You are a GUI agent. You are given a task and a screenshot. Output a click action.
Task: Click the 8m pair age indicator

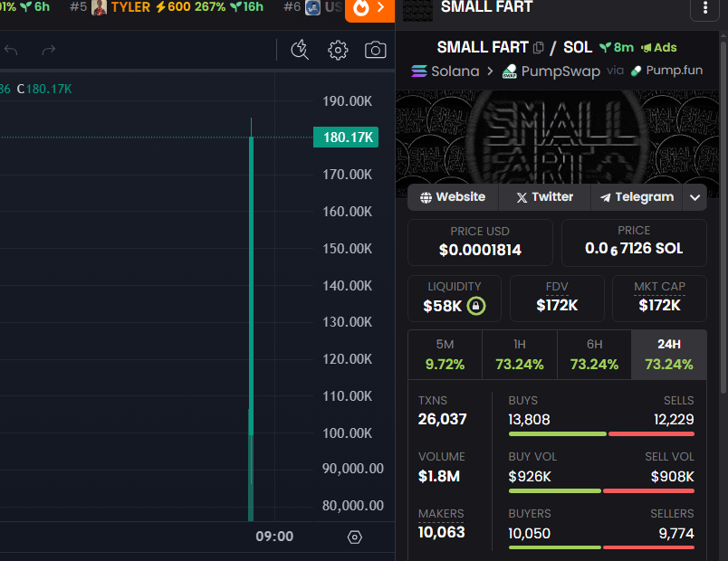coord(617,47)
